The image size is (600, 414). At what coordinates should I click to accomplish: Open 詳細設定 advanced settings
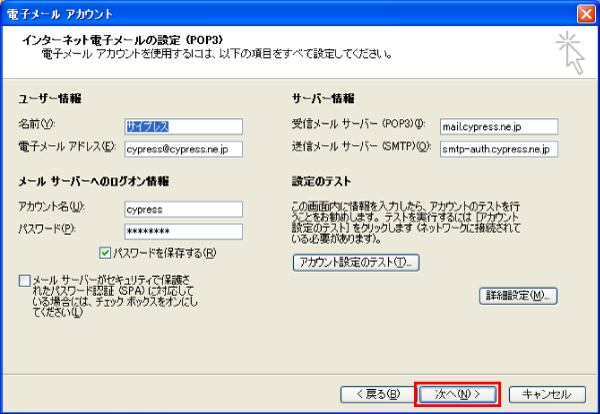(x=518, y=296)
